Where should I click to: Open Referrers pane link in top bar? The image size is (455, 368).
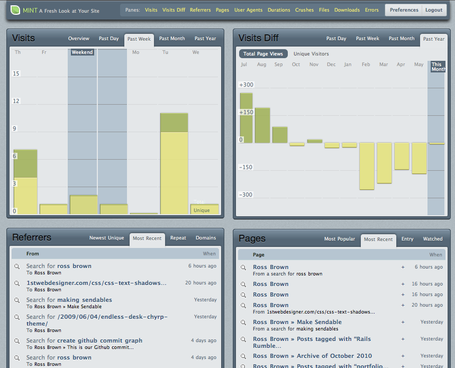200,10
